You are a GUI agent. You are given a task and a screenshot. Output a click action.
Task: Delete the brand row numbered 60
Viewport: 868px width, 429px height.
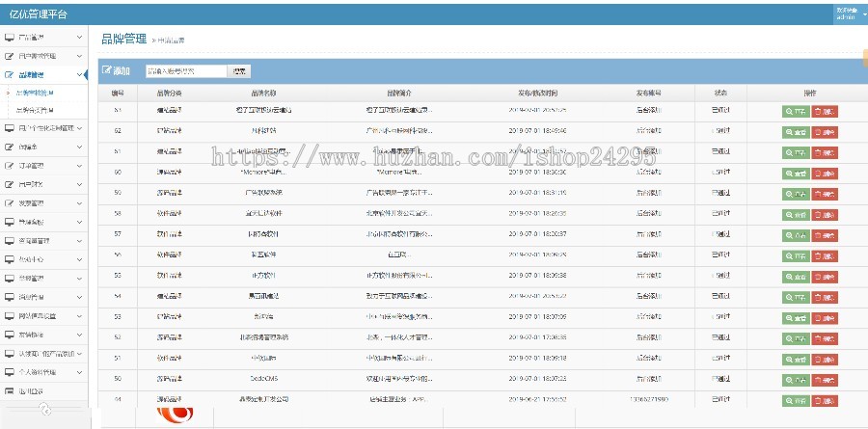point(825,174)
